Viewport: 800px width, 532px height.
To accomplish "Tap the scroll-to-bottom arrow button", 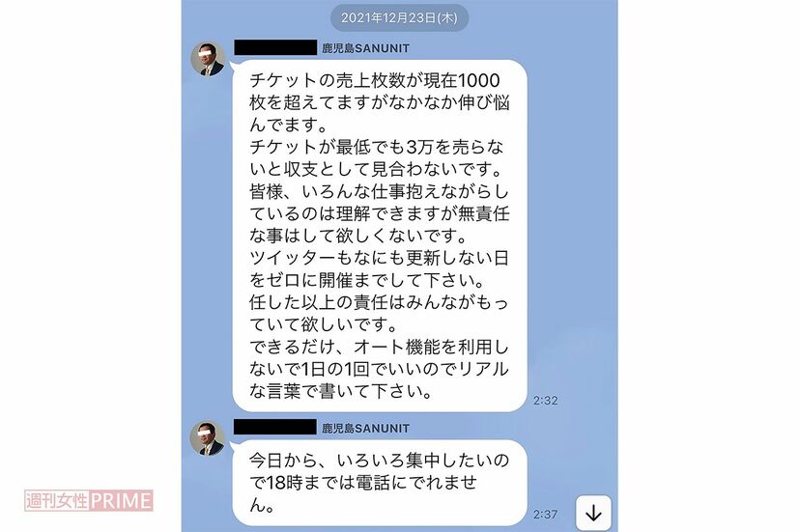I will (x=593, y=513).
